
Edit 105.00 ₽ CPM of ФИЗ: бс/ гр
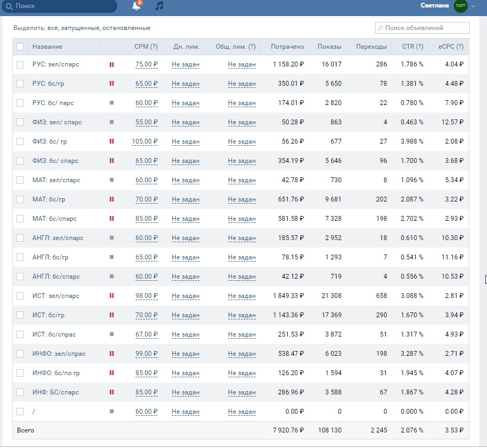pos(145,141)
